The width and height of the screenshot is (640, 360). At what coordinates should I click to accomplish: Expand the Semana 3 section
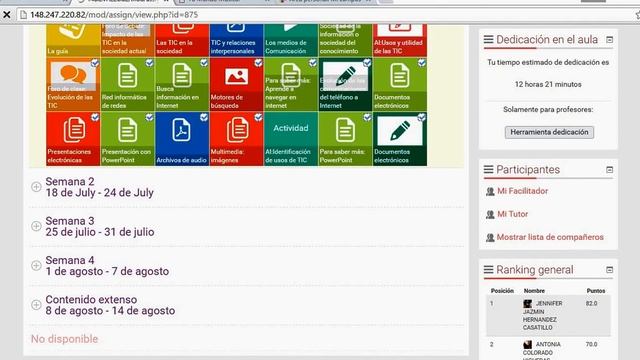(x=36, y=226)
